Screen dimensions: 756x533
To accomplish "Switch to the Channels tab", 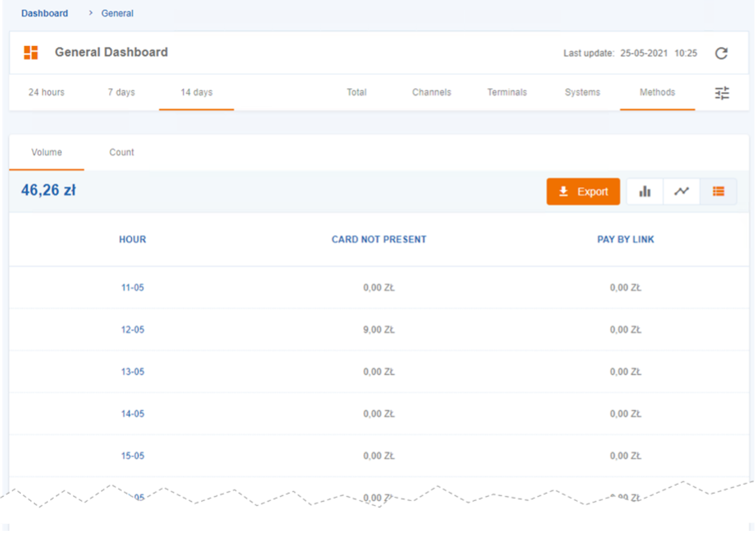I will (x=431, y=93).
